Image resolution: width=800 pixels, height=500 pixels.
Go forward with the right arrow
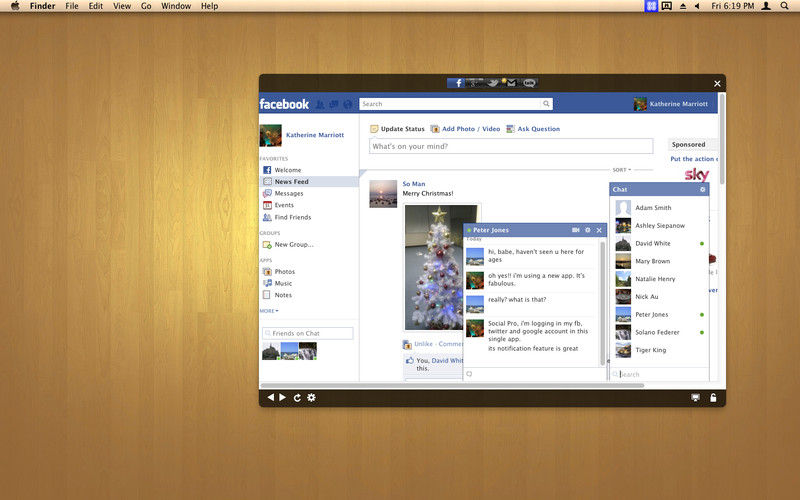click(x=283, y=397)
